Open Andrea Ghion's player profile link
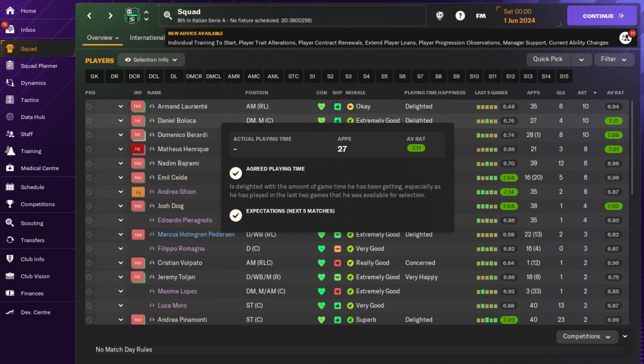 (x=177, y=192)
